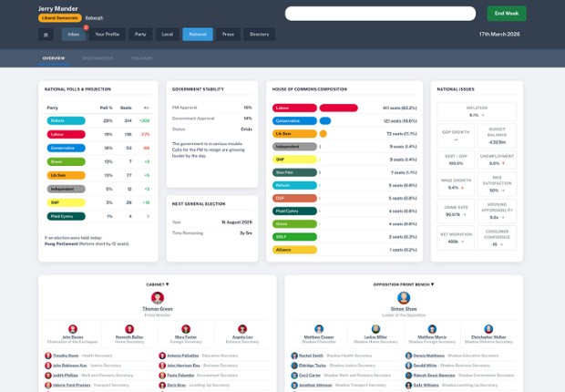Viewport: 565px width, 392px height.
Task: Open Timothy Owen's Health Secretary link
Action: pos(65,356)
